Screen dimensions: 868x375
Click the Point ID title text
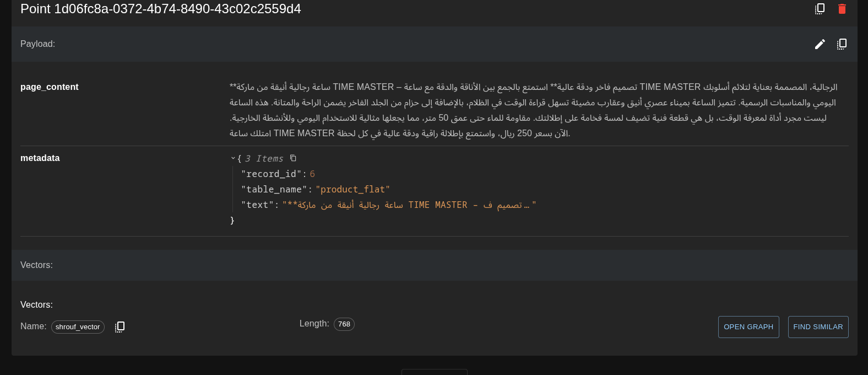point(161,9)
